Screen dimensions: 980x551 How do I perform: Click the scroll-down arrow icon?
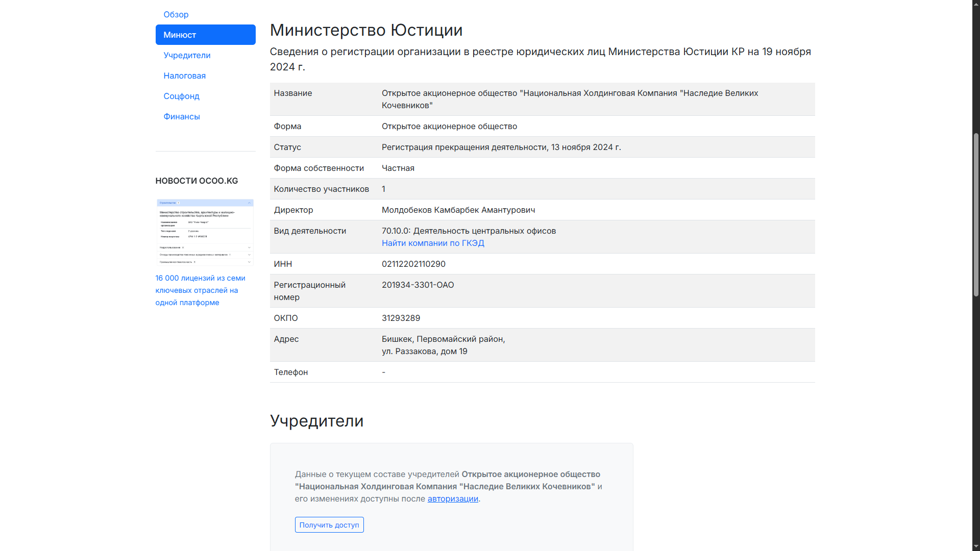[x=975, y=545]
